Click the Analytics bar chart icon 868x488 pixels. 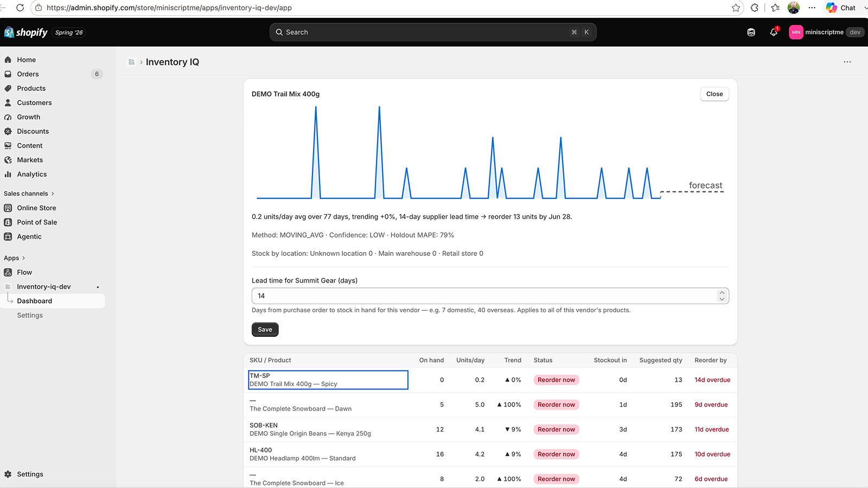pyautogui.click(x=8, y=175)
